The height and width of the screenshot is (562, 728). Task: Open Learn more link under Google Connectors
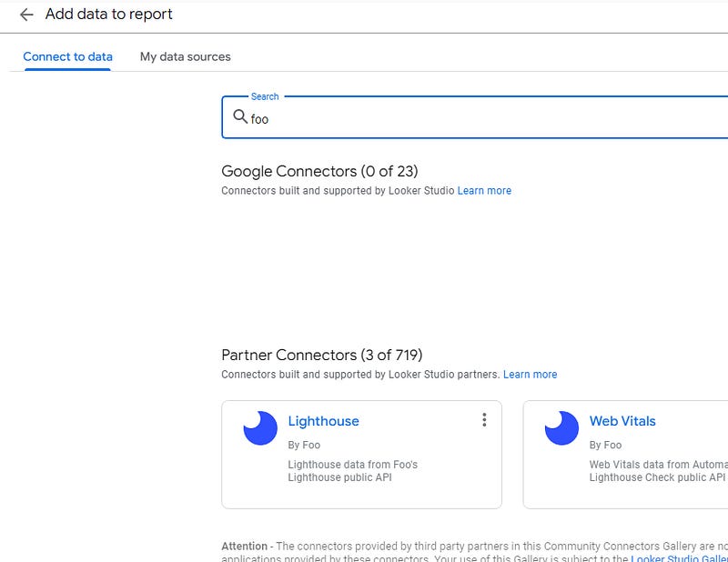(484, 191)
